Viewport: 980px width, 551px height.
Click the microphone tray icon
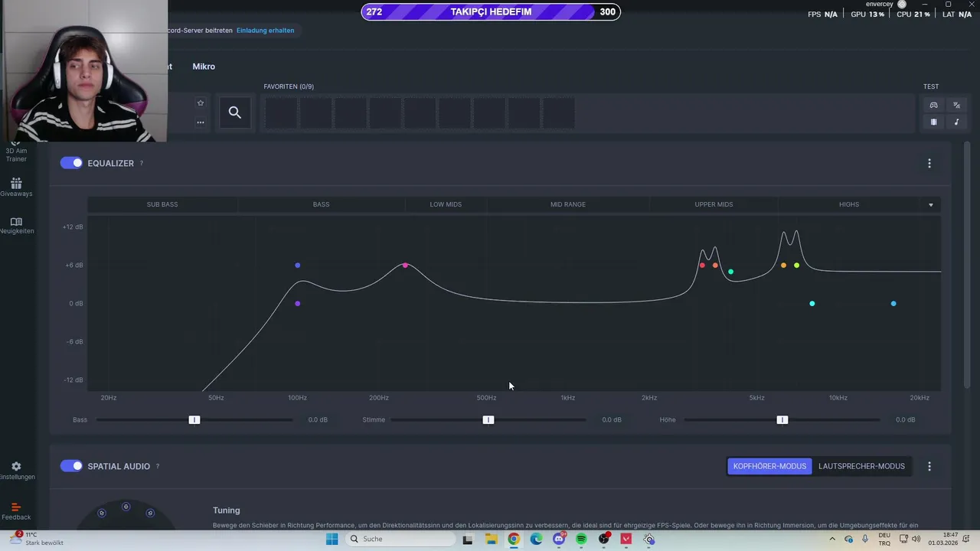(865, 539)
